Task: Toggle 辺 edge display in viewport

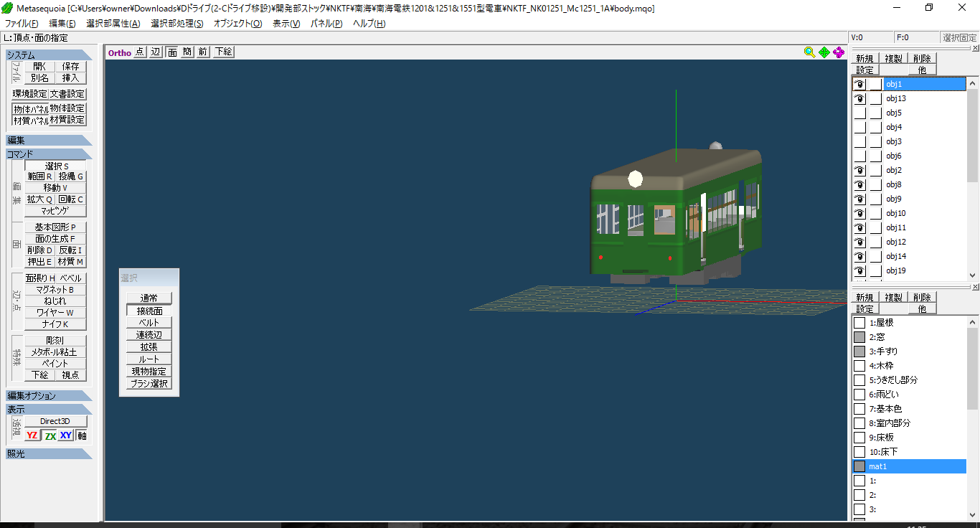Action: [156, 52]
